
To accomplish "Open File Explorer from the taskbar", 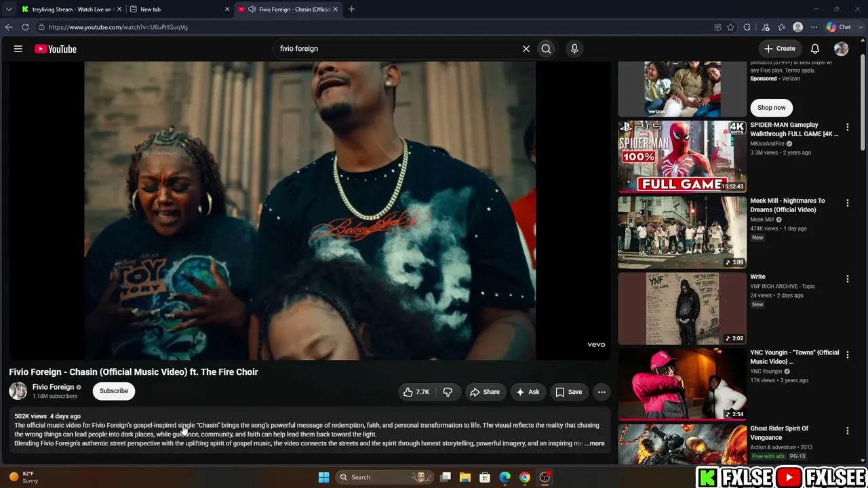I will click(x=465, y=477).
